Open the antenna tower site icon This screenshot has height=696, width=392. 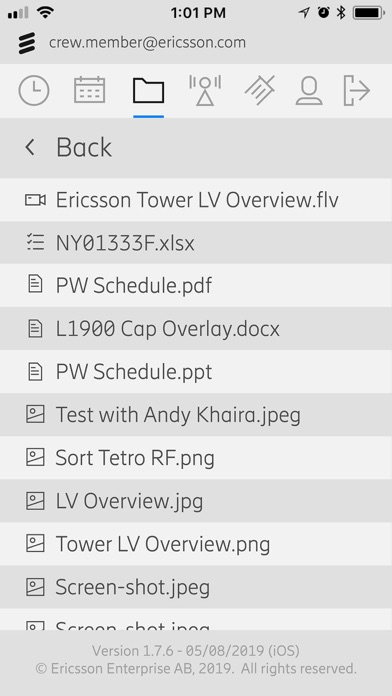coord(205,91)
